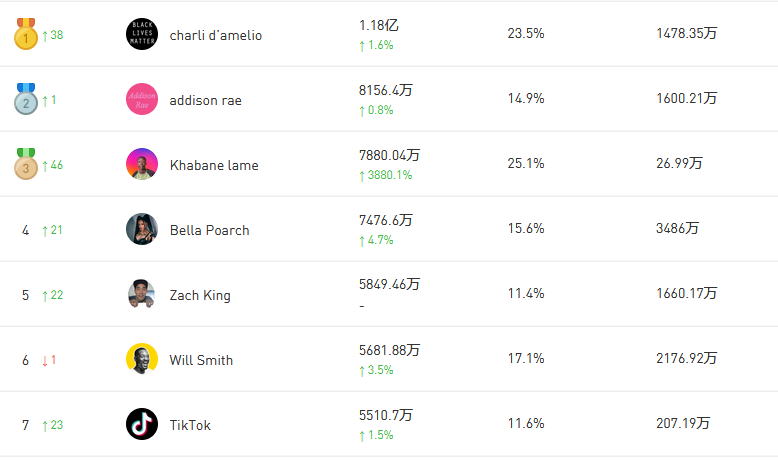Screen dimensions: 778x462
Task: Click the bronze third-place medal icon
Action: [x=25, y=165]
